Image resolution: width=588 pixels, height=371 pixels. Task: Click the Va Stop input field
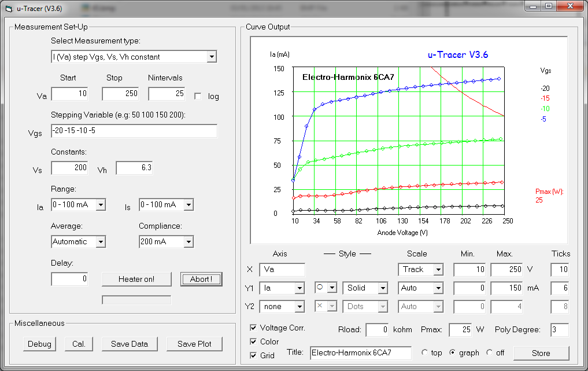[120, 94]
